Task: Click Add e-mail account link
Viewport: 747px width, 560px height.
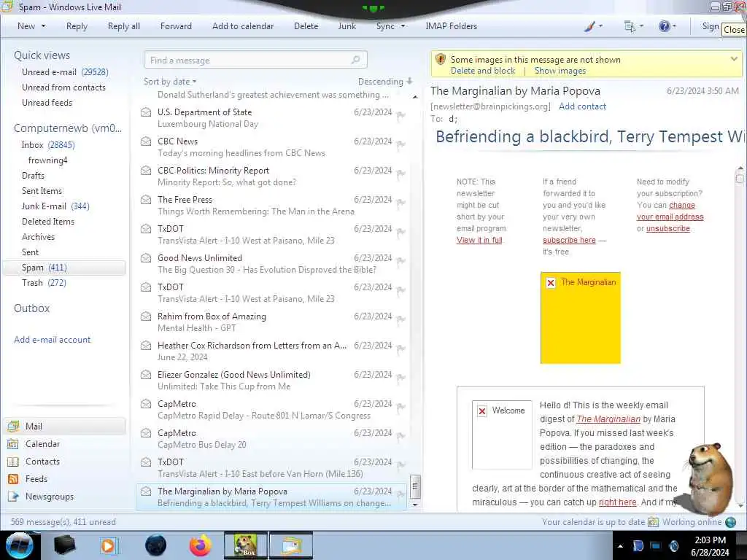Action: pos(53,340)
